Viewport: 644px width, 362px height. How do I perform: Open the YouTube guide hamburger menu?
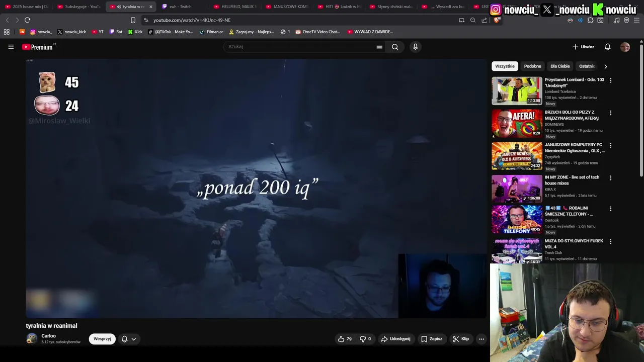click(11, 47)
